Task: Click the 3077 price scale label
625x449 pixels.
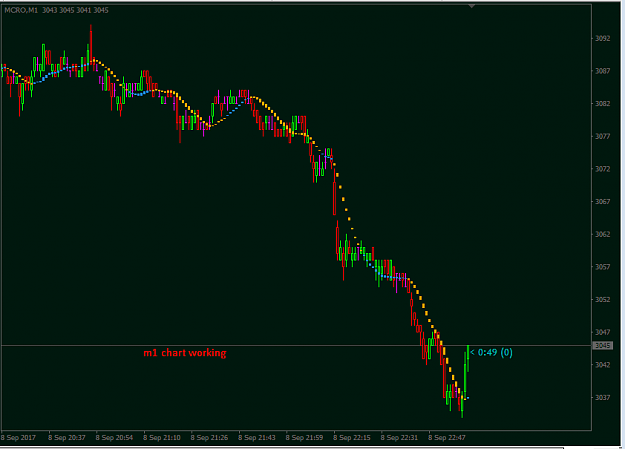Action: click(602, 136)
